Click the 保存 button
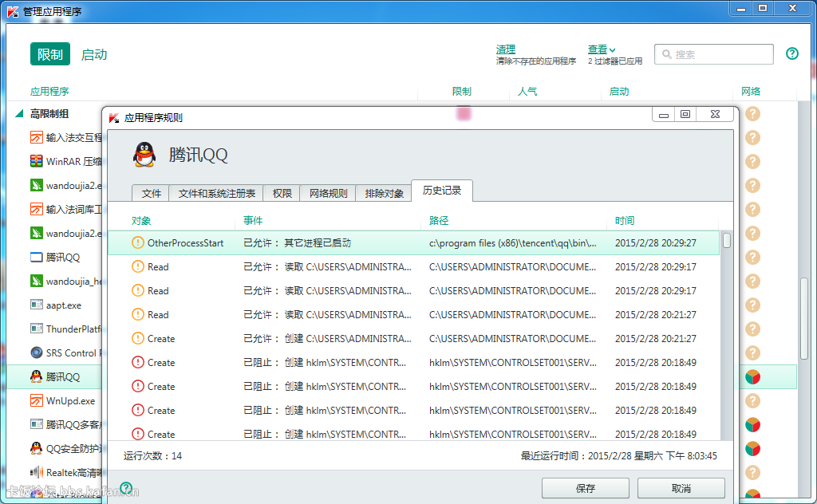Image resolution: width=817 pixels, height=504 pixels. tap(585, 488)
